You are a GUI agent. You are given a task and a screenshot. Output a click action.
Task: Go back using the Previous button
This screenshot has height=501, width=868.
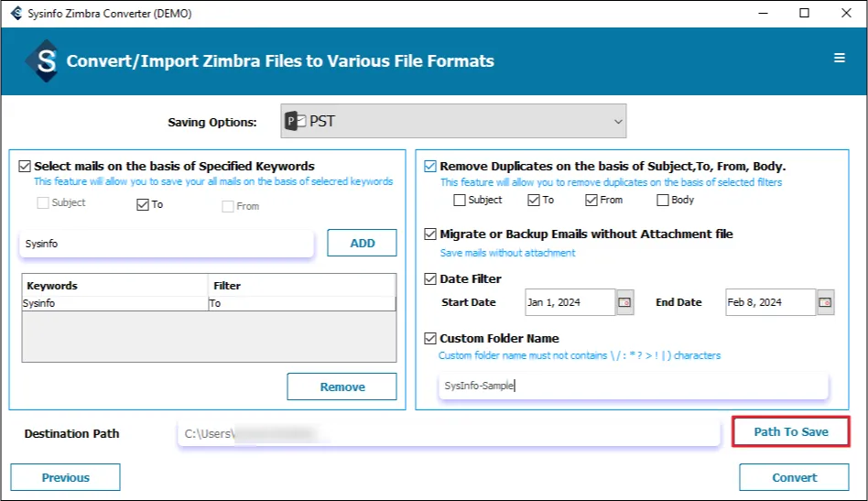click(x=65, y=477)
